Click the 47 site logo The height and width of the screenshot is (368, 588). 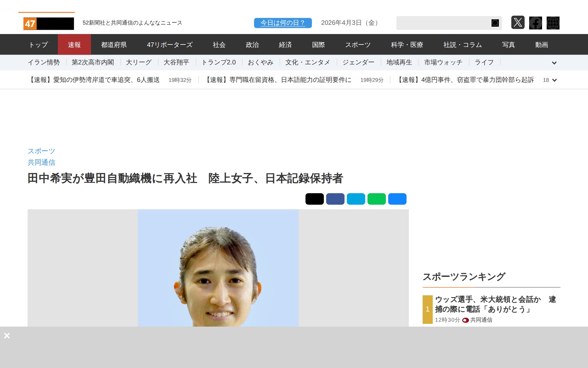(x=49, y=24)
